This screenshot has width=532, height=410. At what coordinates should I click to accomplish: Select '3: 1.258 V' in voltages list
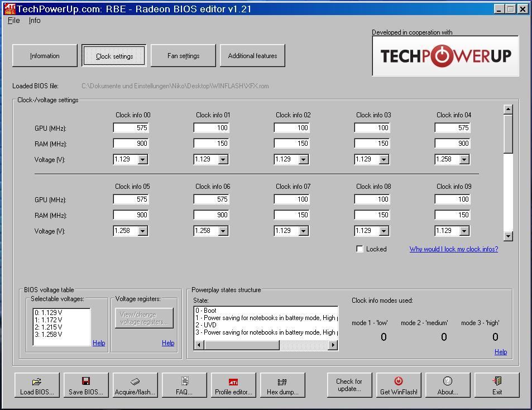coord(49,335)
